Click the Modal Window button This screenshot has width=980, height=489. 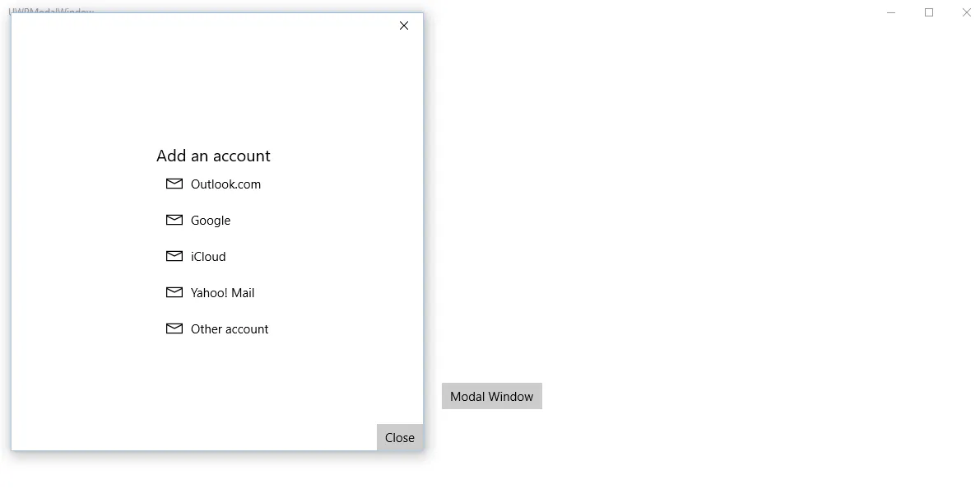492,396
